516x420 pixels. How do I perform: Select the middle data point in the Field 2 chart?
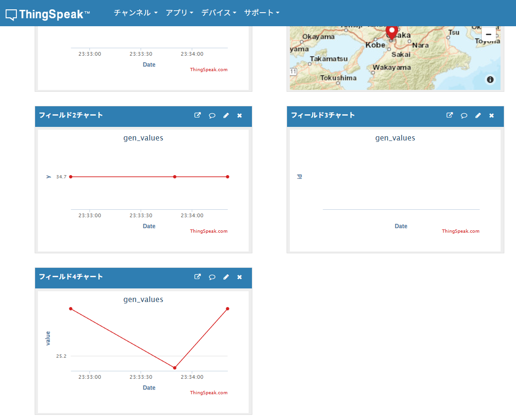pyautogui.click(x=175, y=177)
